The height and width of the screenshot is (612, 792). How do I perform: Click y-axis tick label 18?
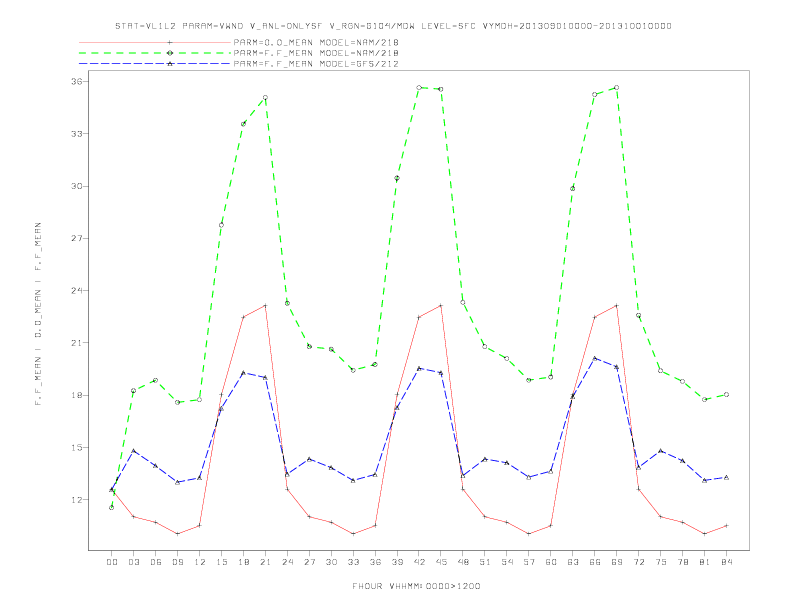point(76,395)
